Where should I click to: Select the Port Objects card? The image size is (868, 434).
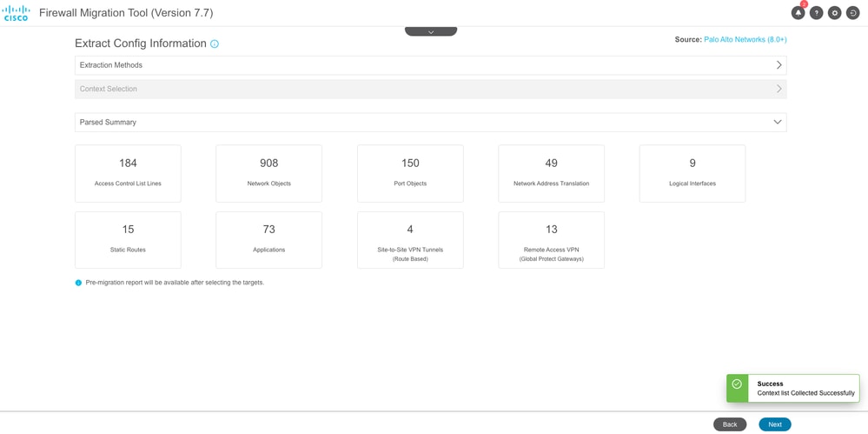(x=410, y=173)
